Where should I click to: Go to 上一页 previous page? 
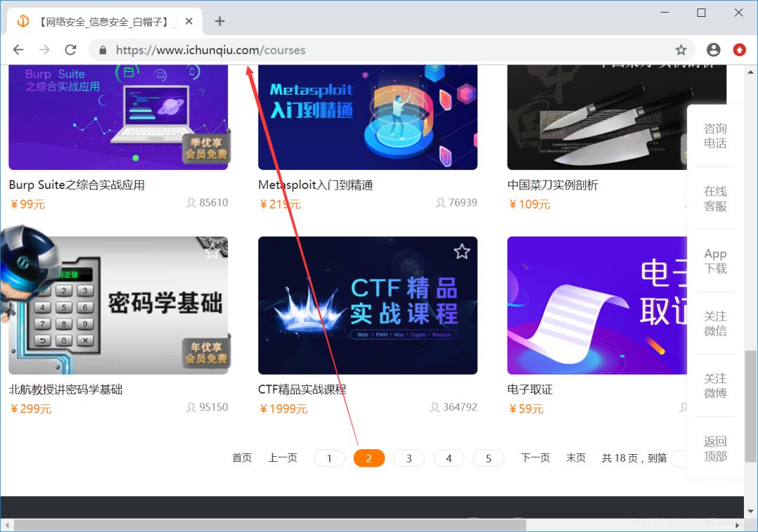(x=283, y=458)
